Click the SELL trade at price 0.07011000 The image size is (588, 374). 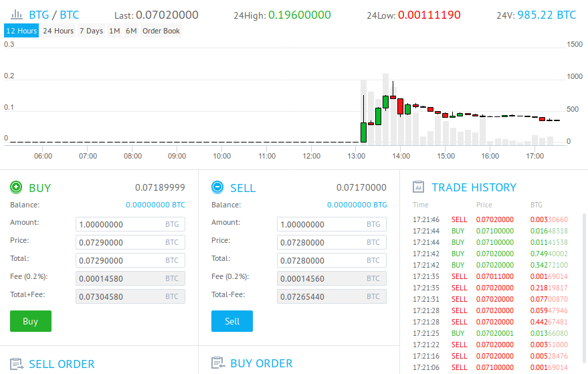click(490, 276)
